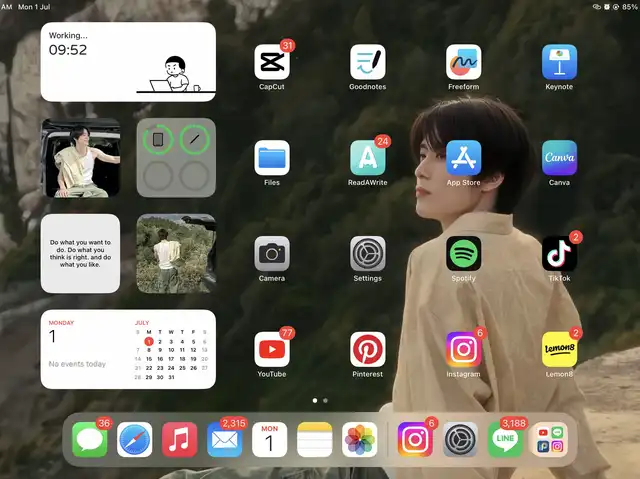
Task: Open the Lemon8 app
Action: (559, 350)
